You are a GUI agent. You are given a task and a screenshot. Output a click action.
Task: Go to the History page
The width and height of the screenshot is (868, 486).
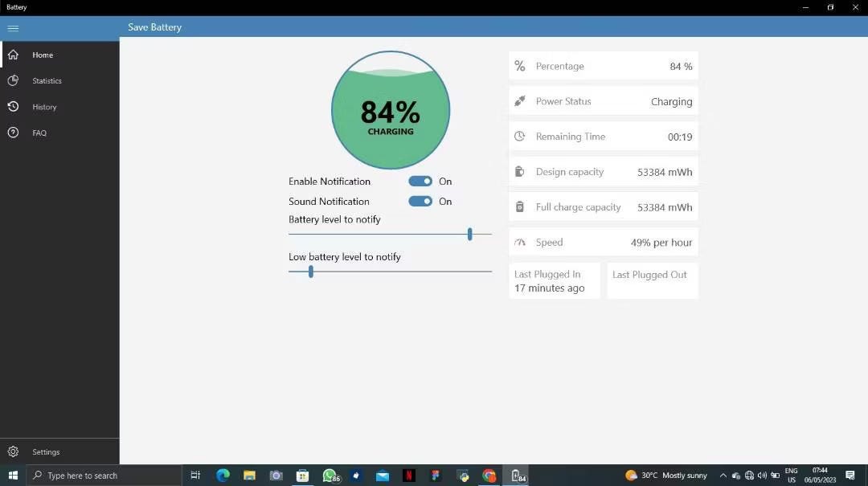[13, 106]
